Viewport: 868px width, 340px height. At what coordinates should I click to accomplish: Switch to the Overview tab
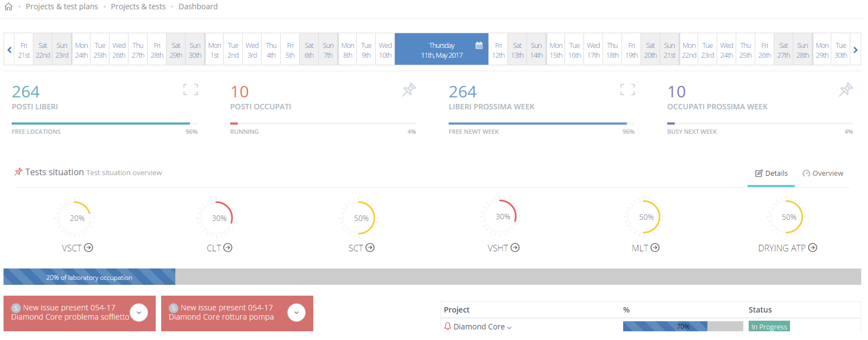pyautogui.click(x=823, y=173)
